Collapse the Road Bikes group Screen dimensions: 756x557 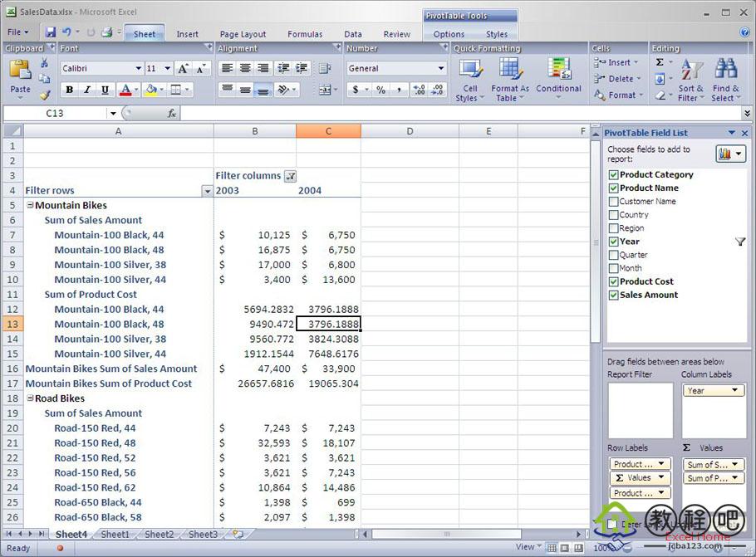click(x=30, y=398)
